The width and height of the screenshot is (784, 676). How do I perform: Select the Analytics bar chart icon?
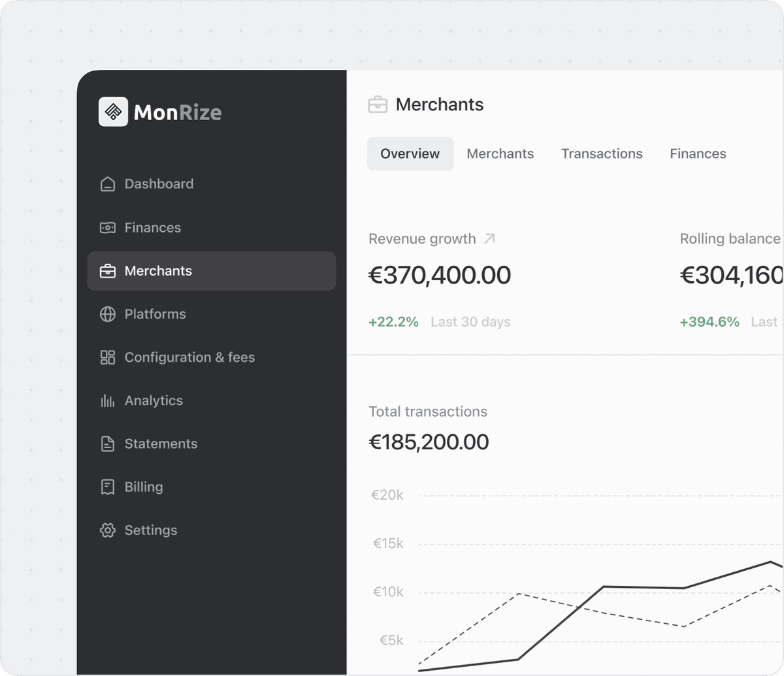tap(108, 400)
